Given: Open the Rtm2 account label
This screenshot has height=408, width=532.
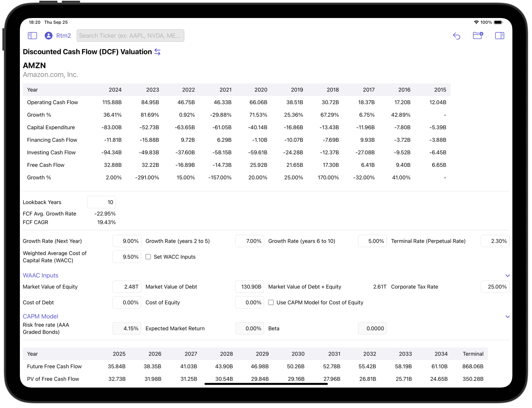Looking at the screenshot, I should point(63,36).
